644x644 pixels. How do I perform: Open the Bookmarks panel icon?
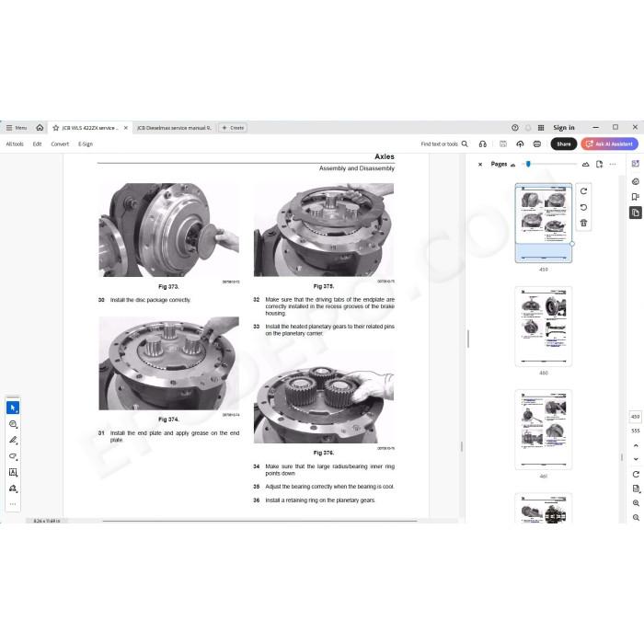635,197
